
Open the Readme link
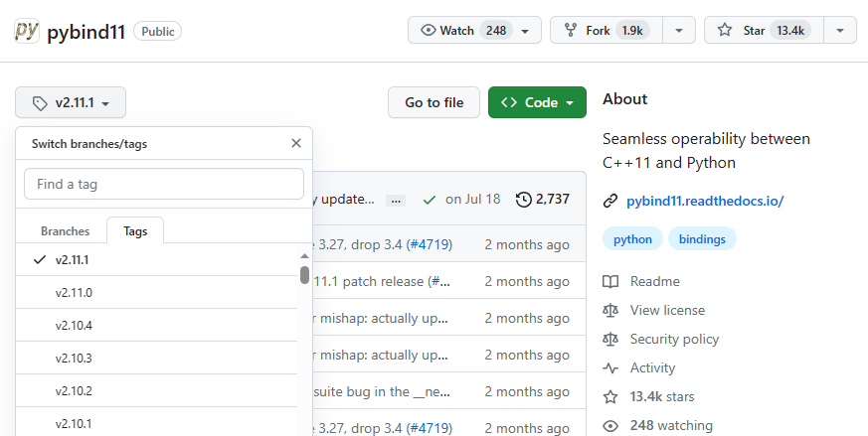[655, 281]
